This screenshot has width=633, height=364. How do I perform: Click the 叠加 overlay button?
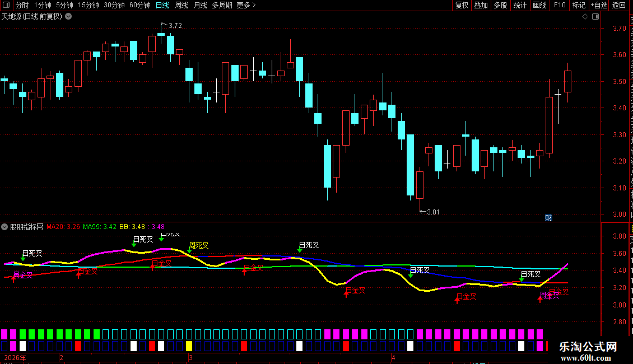[x=481, y=5]
